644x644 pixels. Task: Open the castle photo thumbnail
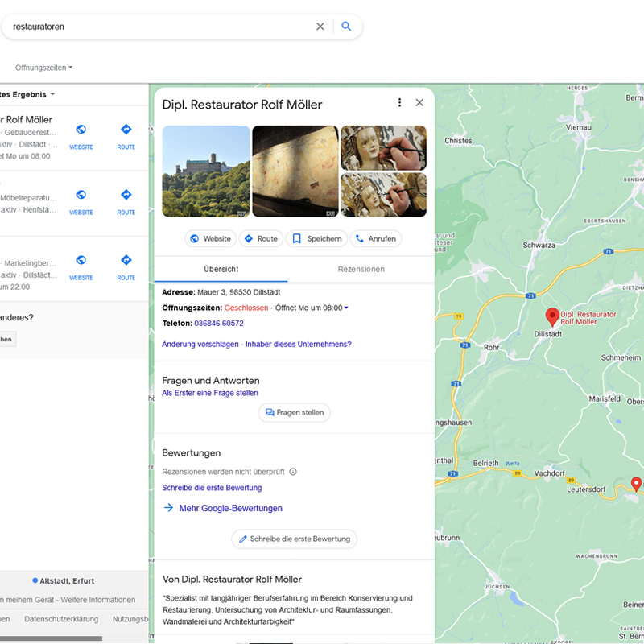206,171
